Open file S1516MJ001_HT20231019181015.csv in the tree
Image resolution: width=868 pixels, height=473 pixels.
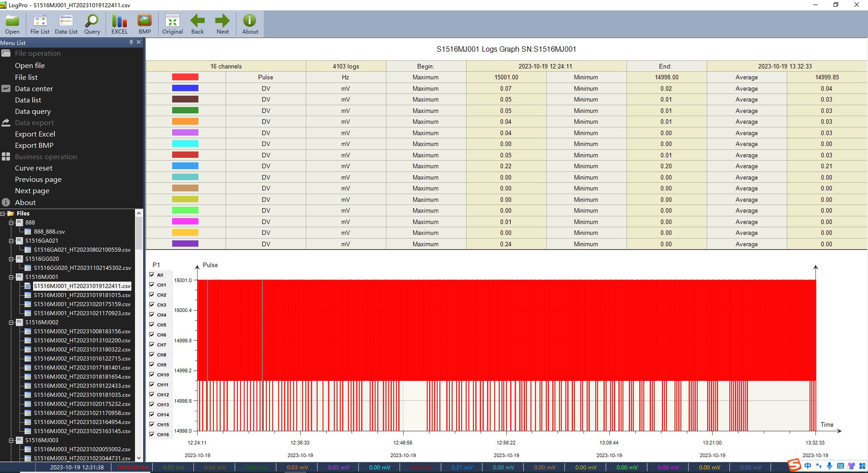click(x=82, y=295)
